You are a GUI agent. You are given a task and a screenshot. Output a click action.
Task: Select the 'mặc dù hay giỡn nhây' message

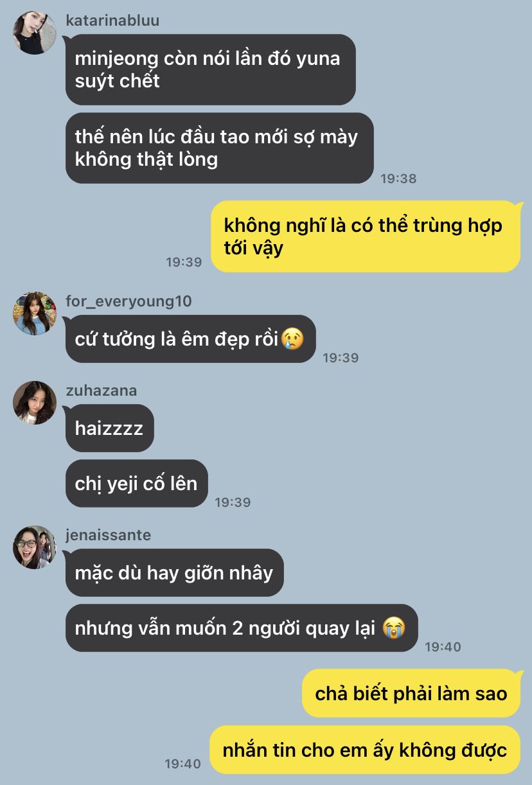click(175, 572)
